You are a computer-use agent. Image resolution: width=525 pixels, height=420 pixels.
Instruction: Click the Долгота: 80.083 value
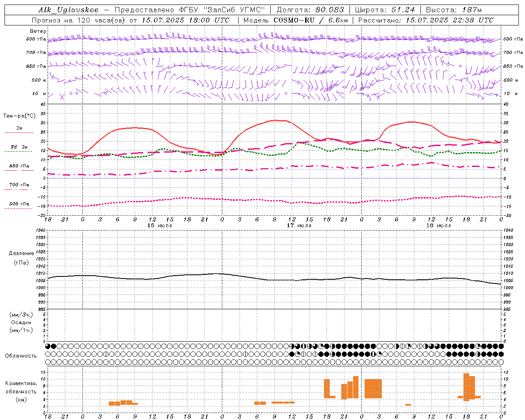pyautogui.click(x=310, y=10)
